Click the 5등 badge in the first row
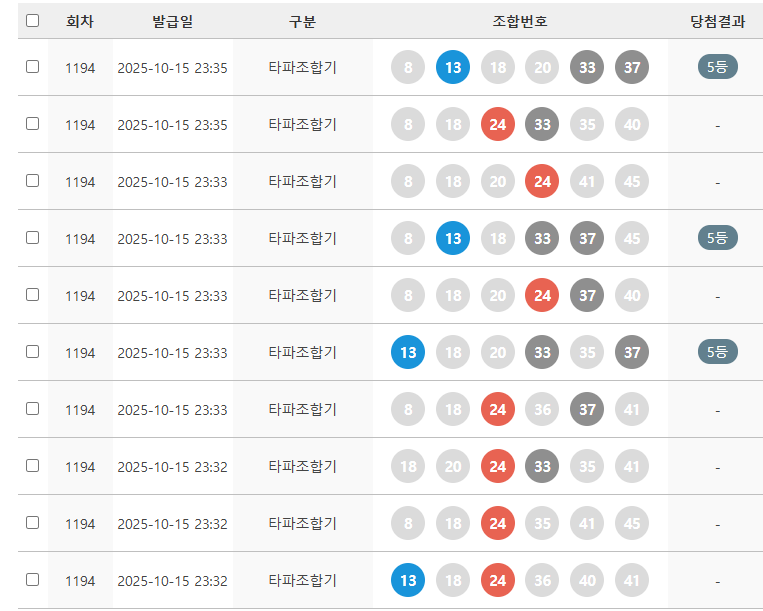Screen dimensions: 763x611 click(x=717, y=68)
